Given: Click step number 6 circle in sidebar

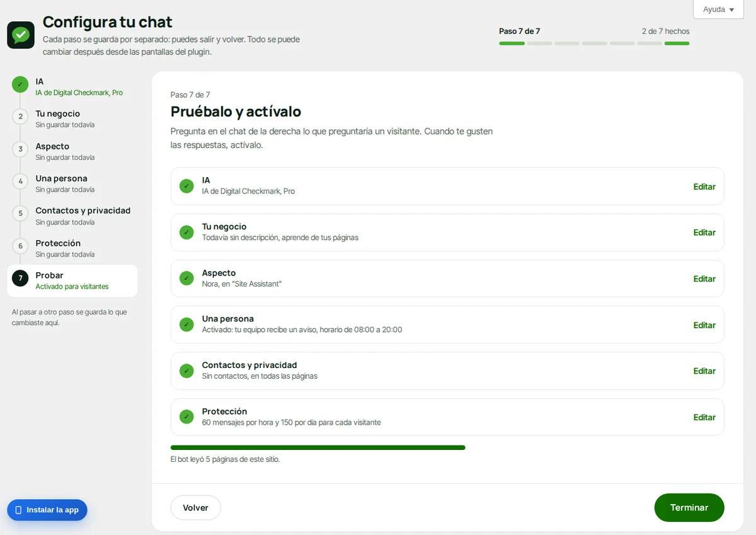Looking at the screenshot, I should [20, 246].
